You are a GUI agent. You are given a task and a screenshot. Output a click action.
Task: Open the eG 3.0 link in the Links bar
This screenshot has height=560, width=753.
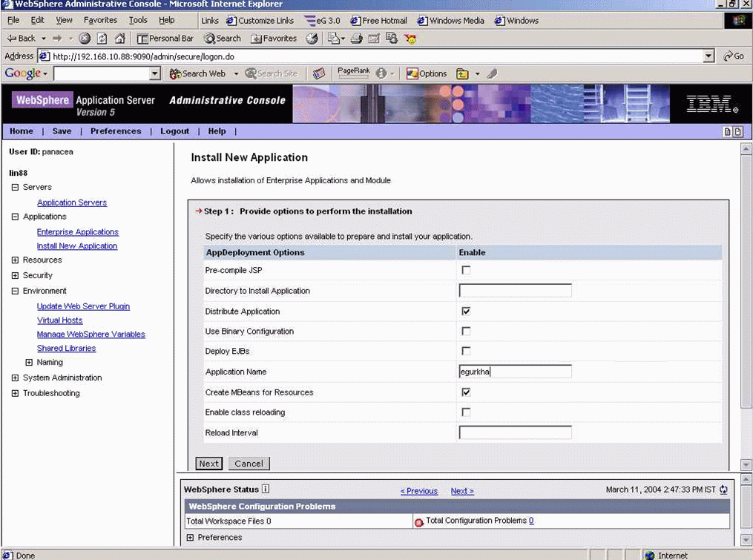322,21
